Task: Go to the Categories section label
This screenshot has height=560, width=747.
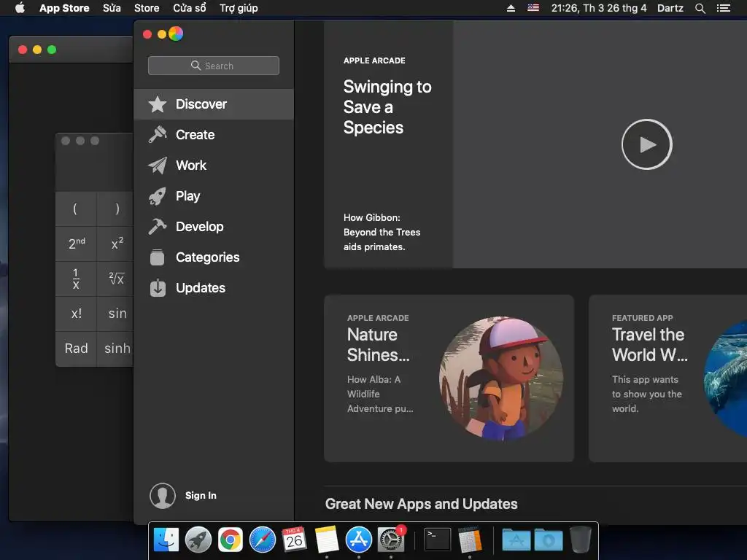Action: [x=208, y=257]
